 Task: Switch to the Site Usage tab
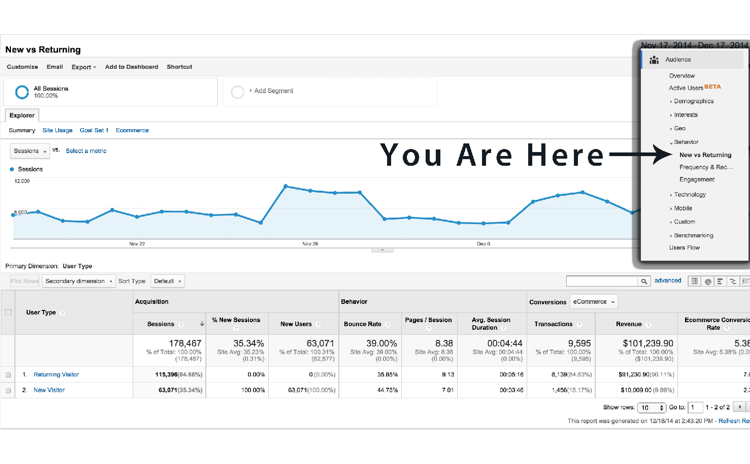(x=57, y=130)
